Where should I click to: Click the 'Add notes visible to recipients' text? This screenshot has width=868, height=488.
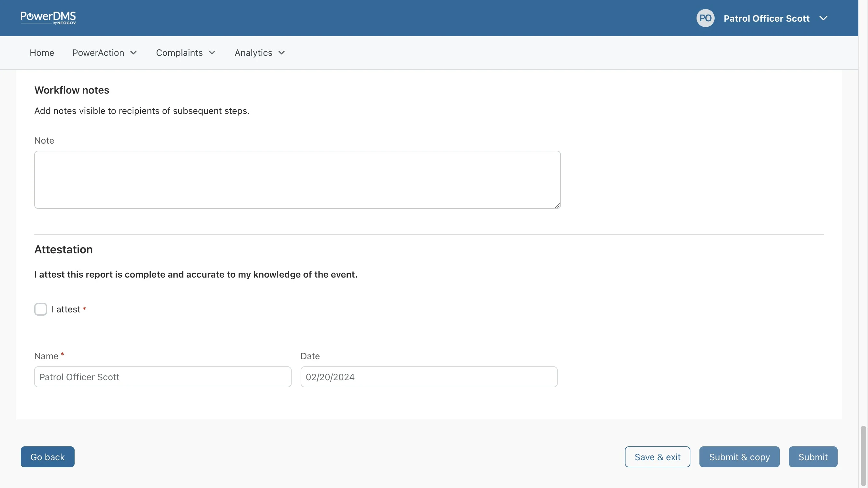coord(142,111)
